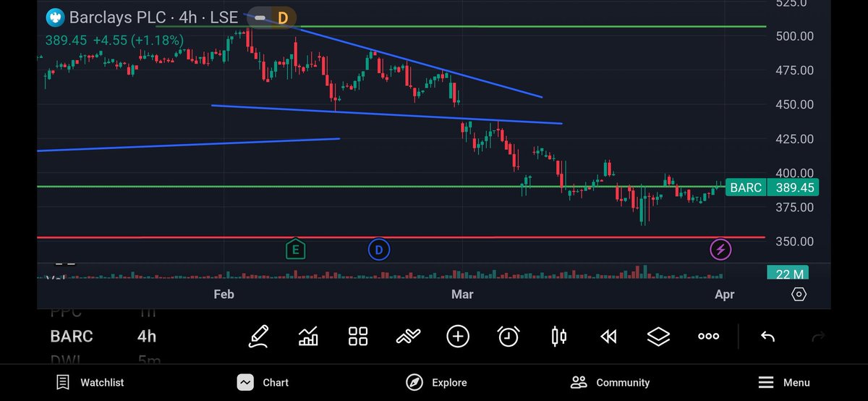The width and height of the screenshot is (868, 401).
Task: Select BARC in the symbol picker
Action: pos(72,336)
